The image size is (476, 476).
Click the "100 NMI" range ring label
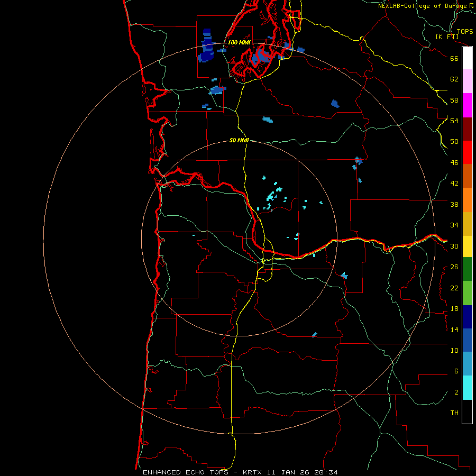tap(239, 42)
